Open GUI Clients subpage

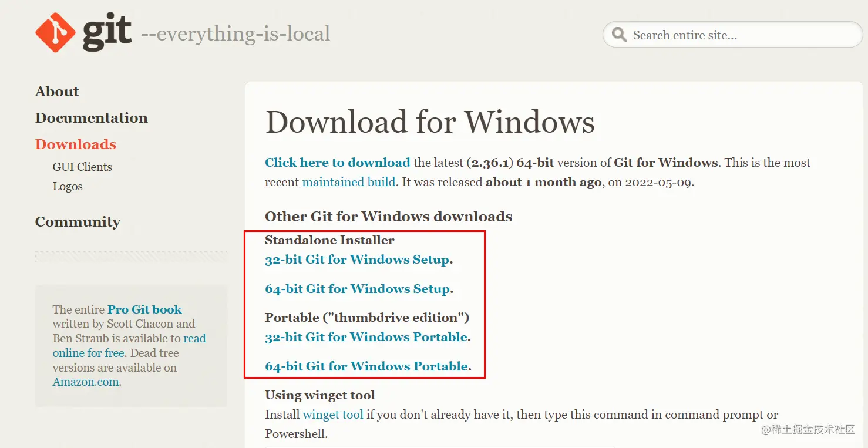(x=82, y=167)
